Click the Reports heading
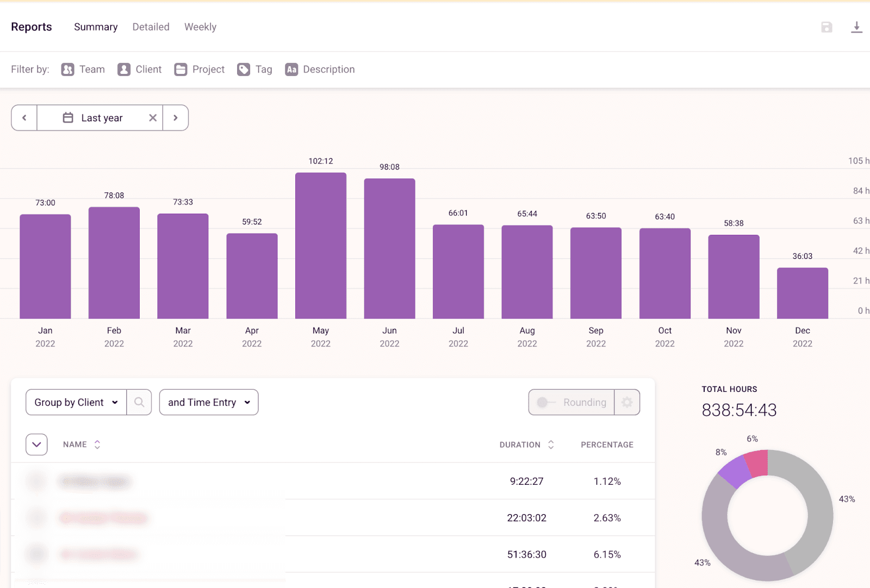870x588 pixels. [32, 27]
